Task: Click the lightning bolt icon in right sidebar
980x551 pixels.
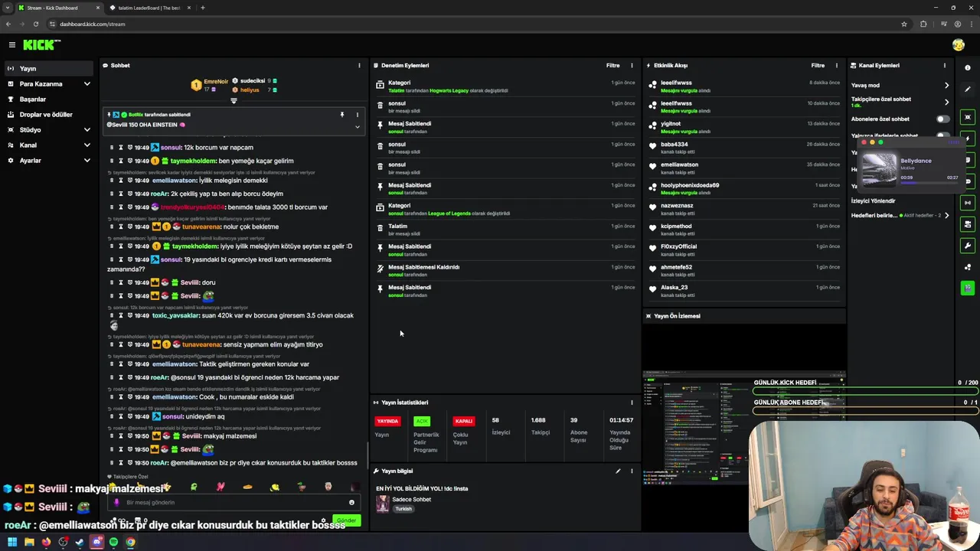Action: coord(968,139)
